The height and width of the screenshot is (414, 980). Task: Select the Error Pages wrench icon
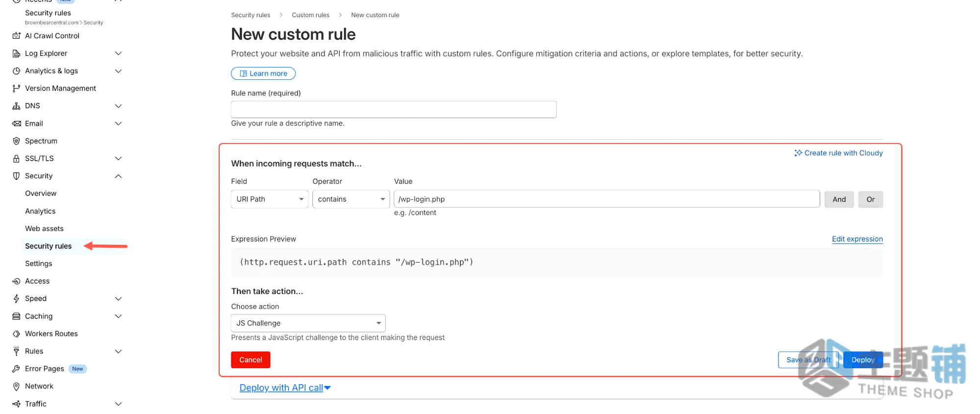coord(16,369)
